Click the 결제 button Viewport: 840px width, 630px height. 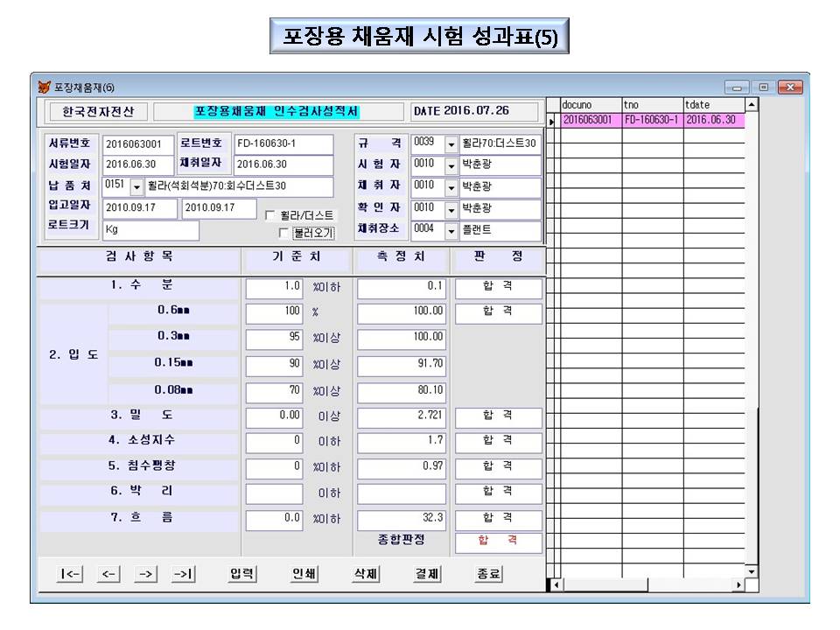[427, 574]
